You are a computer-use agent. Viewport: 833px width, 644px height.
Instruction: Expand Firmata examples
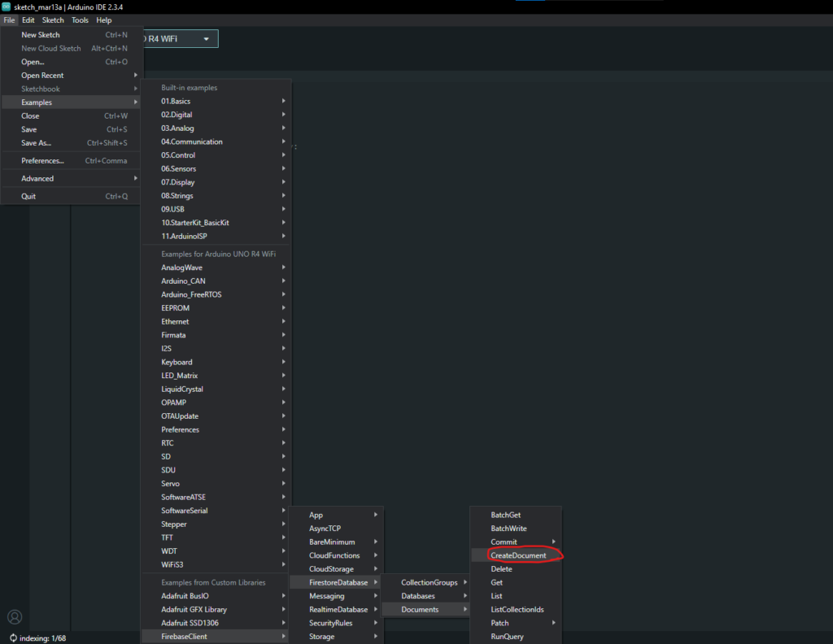pos(216,335)
